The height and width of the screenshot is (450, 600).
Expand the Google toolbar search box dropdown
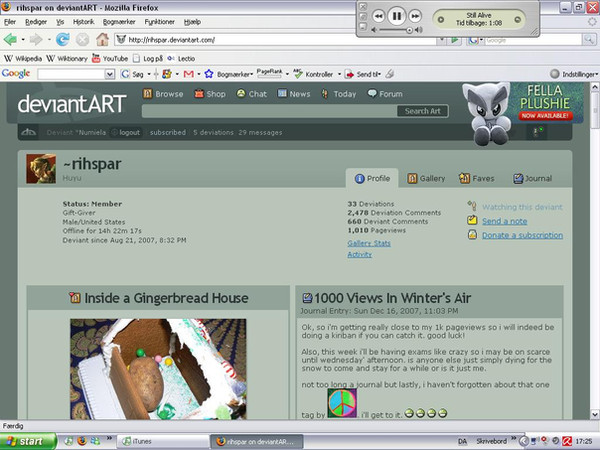click(x=110, y=74)
